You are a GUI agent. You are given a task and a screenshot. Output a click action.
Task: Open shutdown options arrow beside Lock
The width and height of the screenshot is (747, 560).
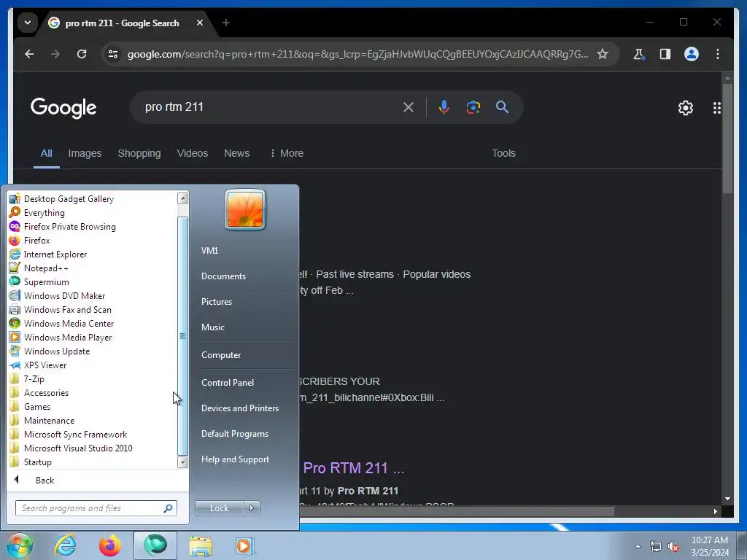point(252,508)
